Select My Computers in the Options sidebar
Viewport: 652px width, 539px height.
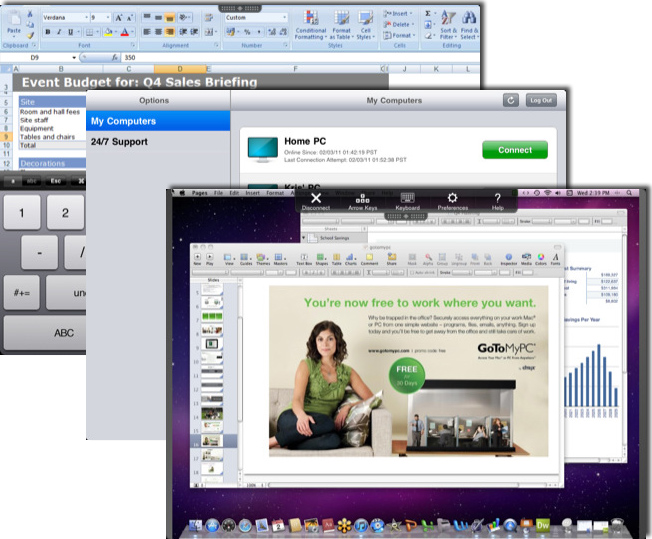click(158, 121)
